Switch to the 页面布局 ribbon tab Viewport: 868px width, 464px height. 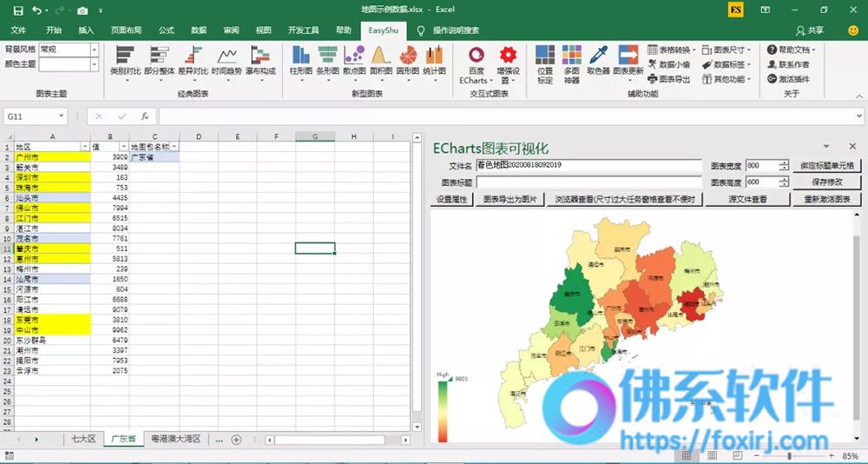pyautogui.click(x=126, y=30)
